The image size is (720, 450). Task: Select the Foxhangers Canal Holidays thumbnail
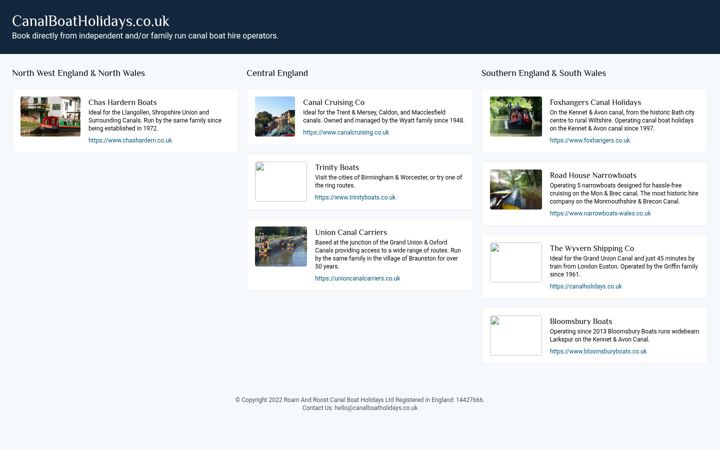pos(516,116)
